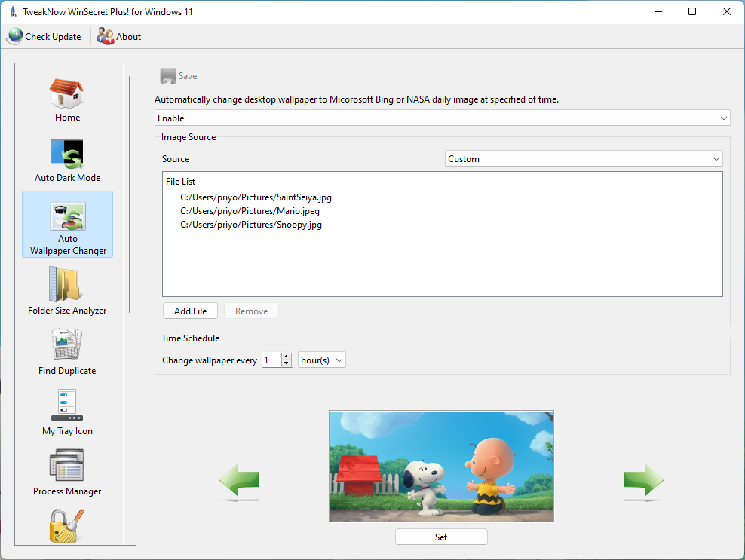Open the Enable/Disable dropdown
Viewport: 745px width, 560px height.
tap(443, 118)
